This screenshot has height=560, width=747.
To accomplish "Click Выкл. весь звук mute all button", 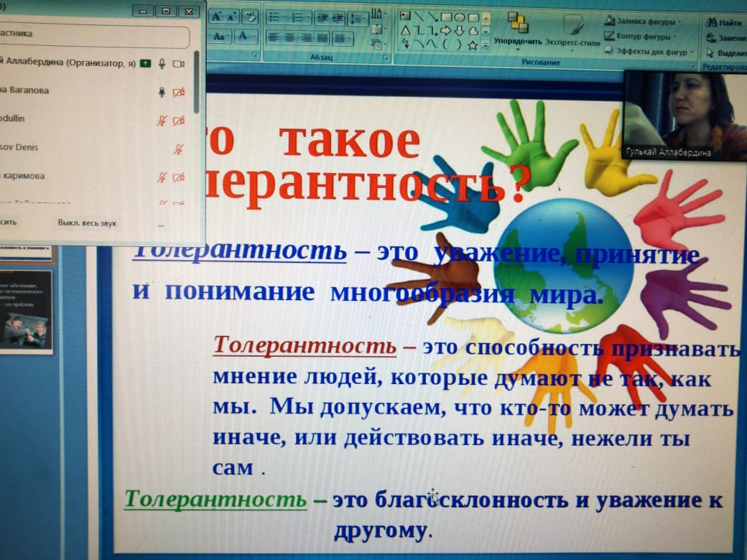I will (x=87, y=223).
